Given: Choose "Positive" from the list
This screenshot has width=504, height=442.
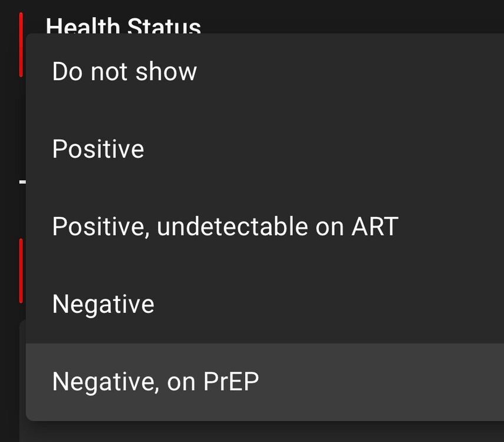Looking at the screenshot, I should pos(98,149).
